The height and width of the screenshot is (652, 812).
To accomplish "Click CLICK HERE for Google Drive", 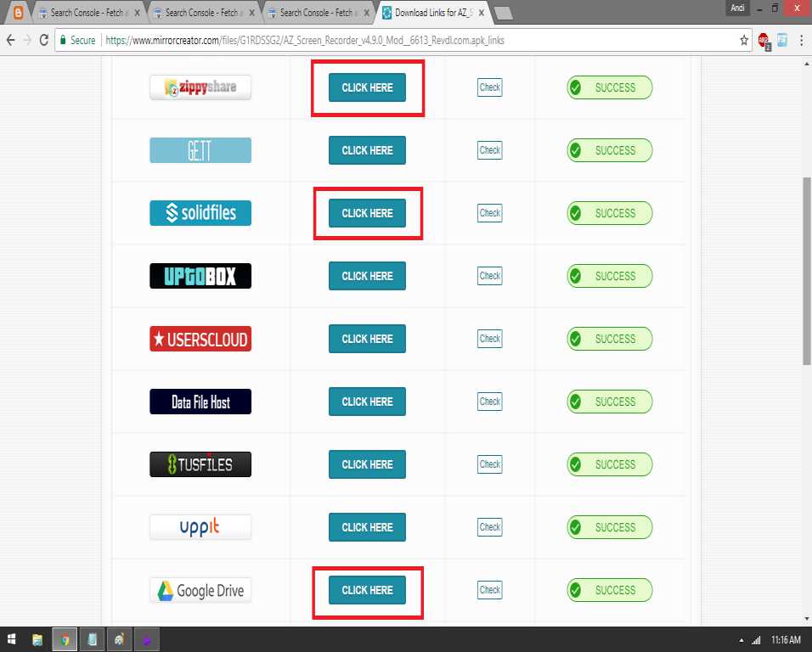I will coord(367,590).
